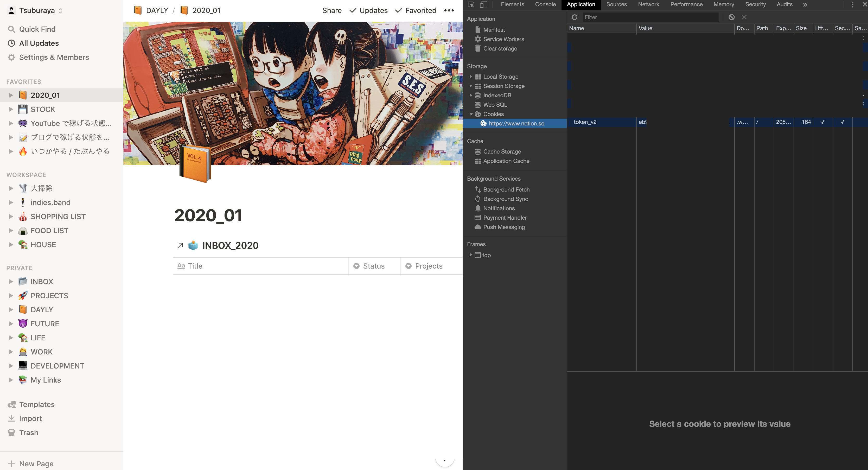This screenshot has width=868, height=470.
Task: Click the Notion cover image
Action: [x=292, y=93]
